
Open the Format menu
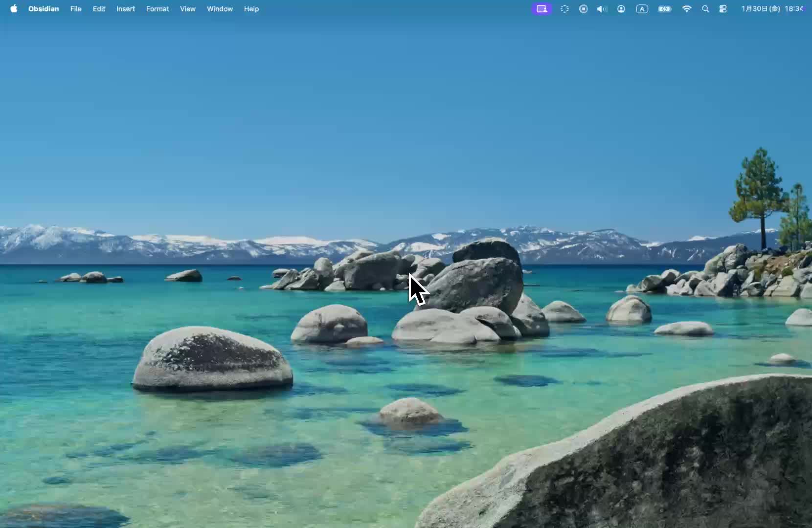coord(158,9)
